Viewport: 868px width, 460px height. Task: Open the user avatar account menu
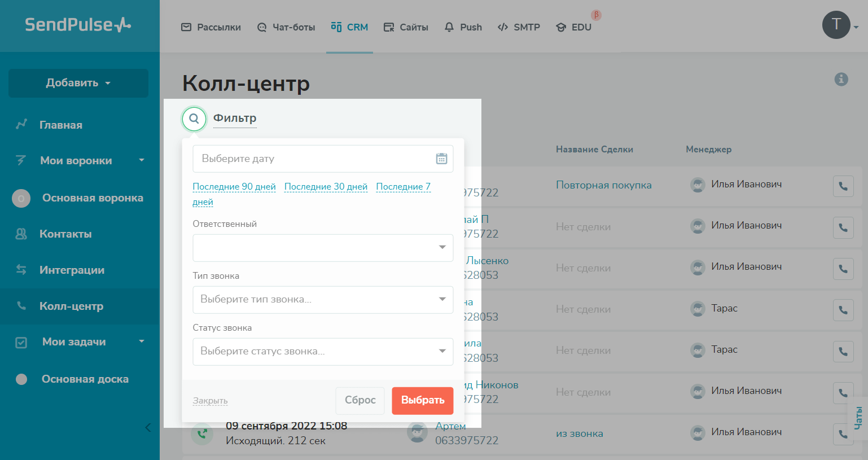point(836,25)
